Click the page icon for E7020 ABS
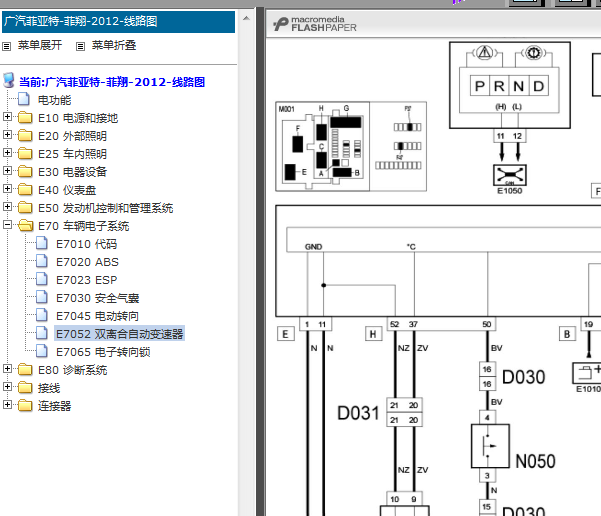The width and height of the screenshot is (601, 516). click(x=42, y=261)
